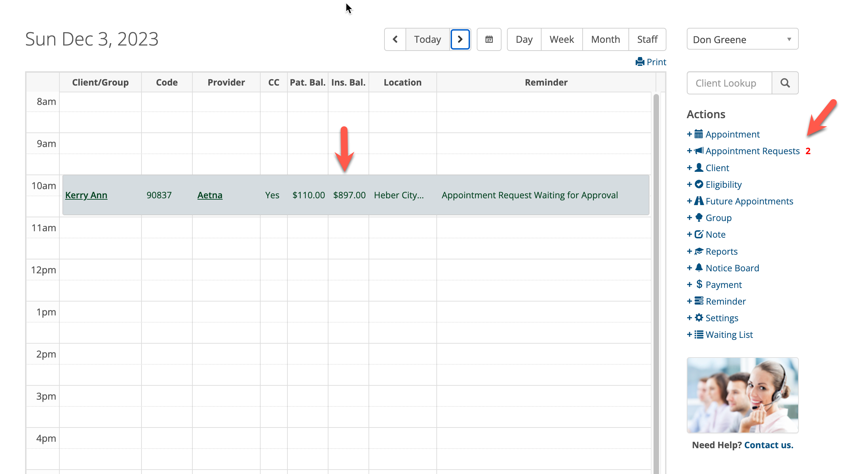Click the Print icon above the schedule
The width and height of the screenshot is (868, 474).
click(641, 61)
